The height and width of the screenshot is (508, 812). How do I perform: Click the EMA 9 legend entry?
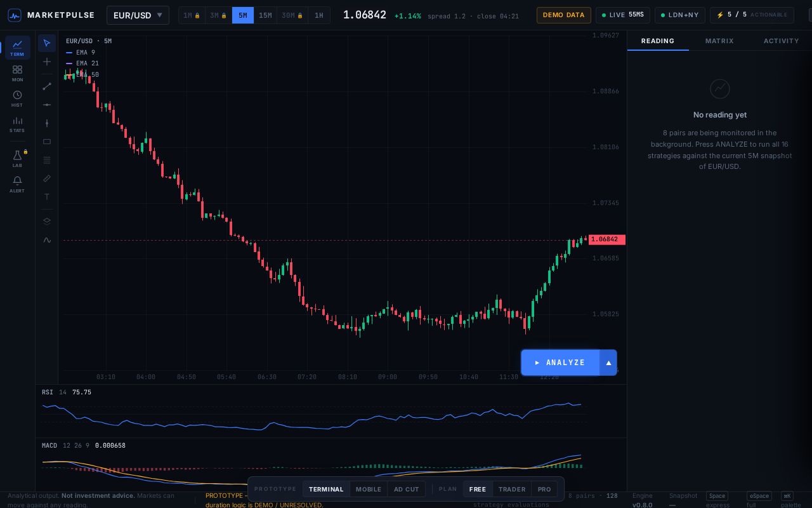[81, 53]
